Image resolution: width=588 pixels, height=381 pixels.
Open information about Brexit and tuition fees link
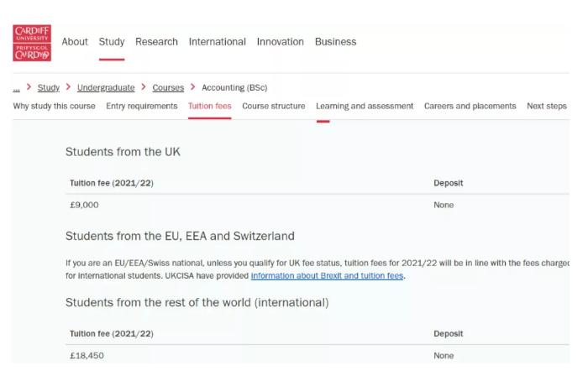coord(328,275)
